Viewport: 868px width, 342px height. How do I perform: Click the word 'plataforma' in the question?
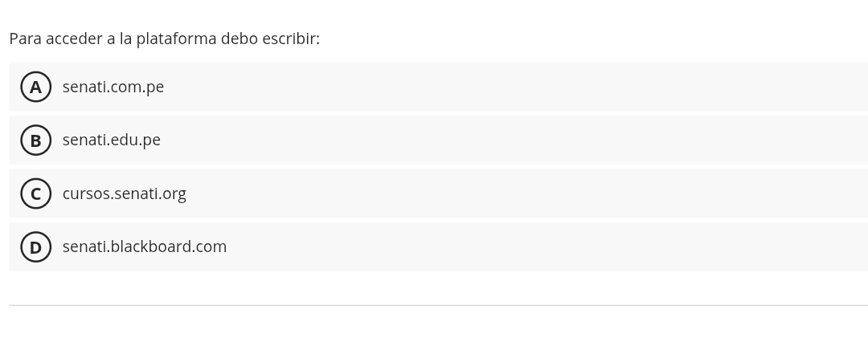[176, 39]
